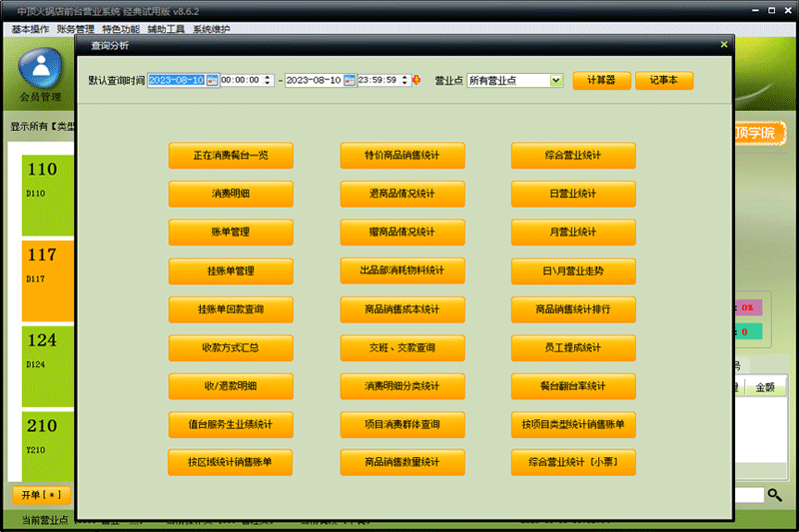Image resolution: width=799 pixels, height=532 pixels.
Task: Open the 记事本 notepad button
Action: pyautogui.click(x=664, y=81)
